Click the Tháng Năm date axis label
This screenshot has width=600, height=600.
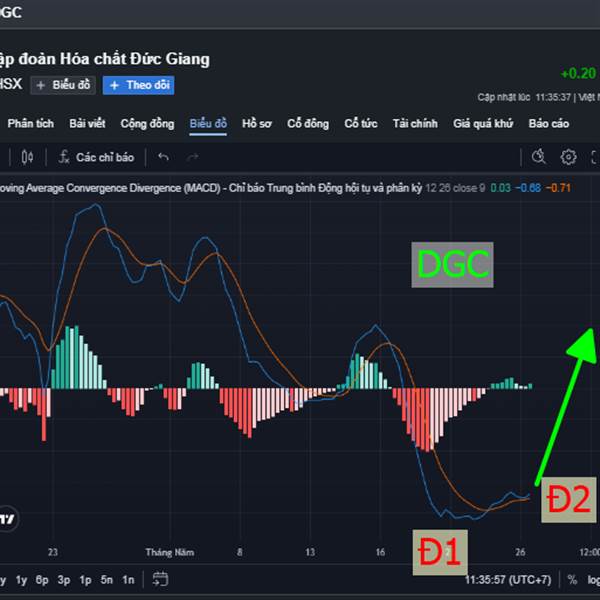click(170, 552)
